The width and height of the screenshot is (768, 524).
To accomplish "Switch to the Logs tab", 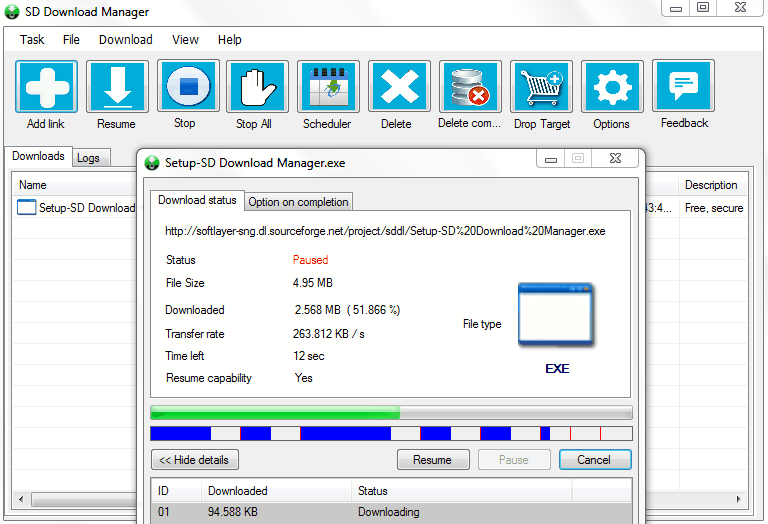I will (x=91, y=158).
